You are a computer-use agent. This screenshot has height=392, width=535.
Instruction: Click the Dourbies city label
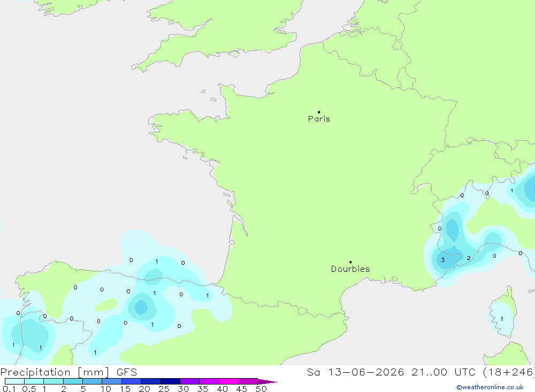pos(350,269)
